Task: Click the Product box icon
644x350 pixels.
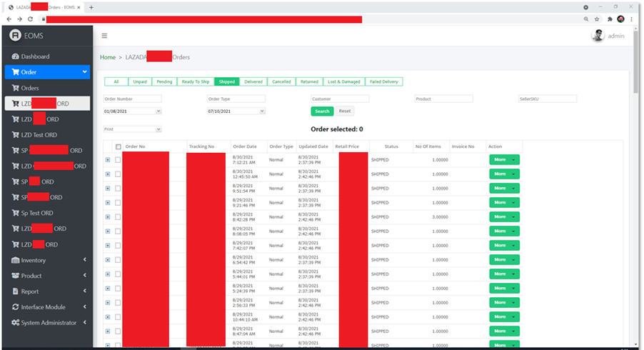Action: [15, 276]
